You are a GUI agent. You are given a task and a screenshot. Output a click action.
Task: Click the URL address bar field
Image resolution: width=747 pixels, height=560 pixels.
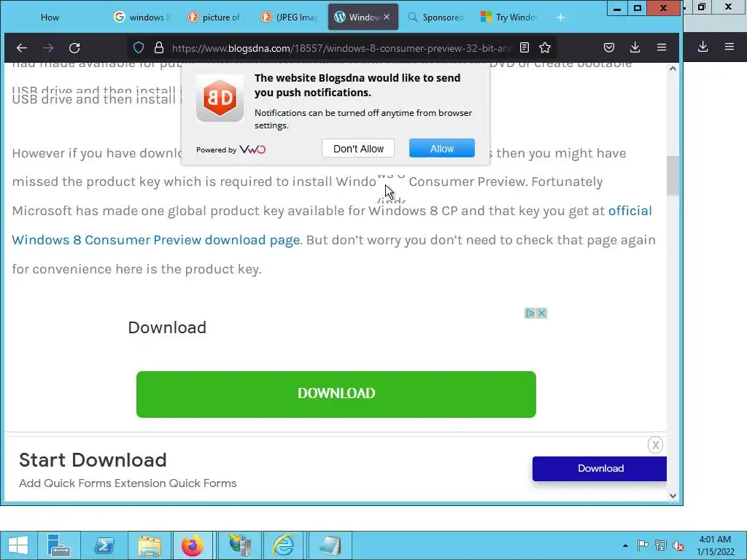point(341,47)
